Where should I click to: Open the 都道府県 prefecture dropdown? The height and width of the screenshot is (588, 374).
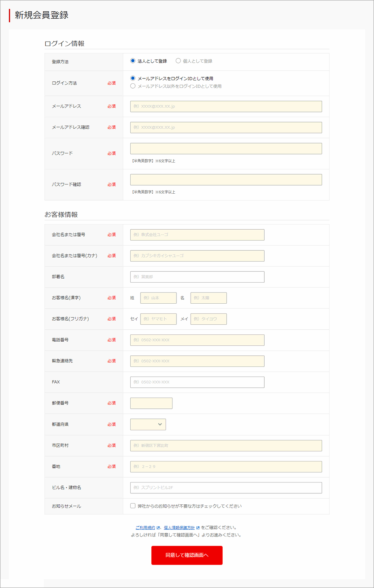[148, 424]
